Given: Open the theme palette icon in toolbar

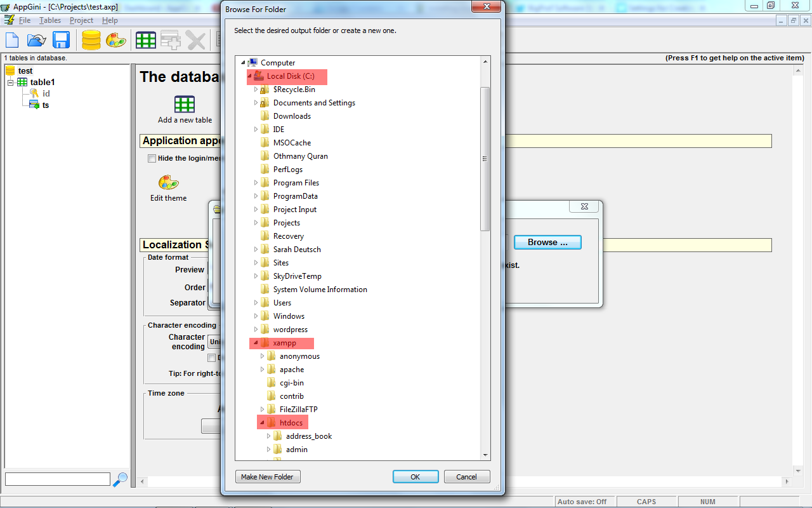Looking at the screenshot, I should tap(115, 41).
